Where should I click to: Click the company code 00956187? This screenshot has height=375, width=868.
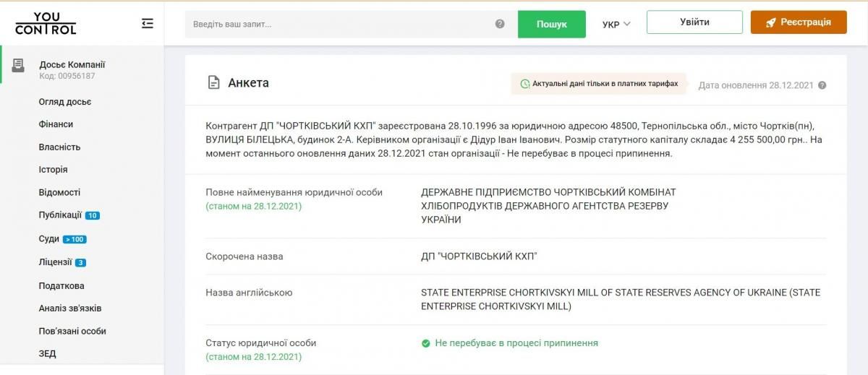[67, 76]
